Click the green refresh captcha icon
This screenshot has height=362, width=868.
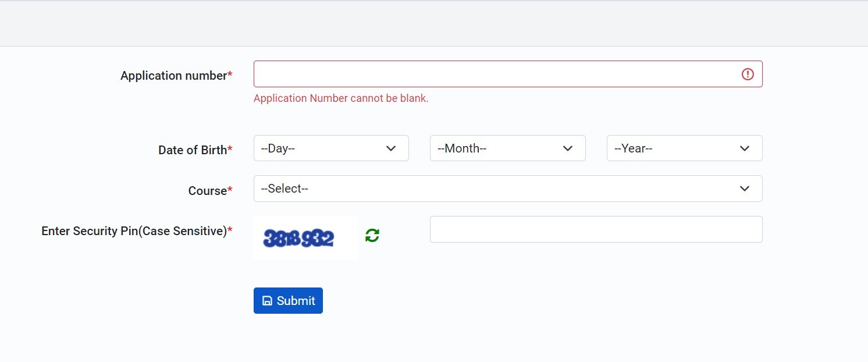[372, 235]
